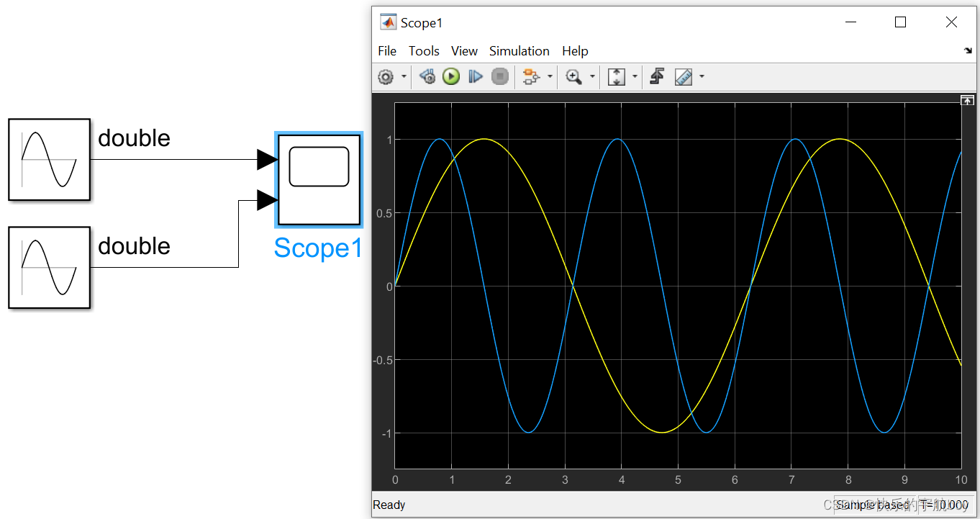This screenshot has height=519, width=980.
Task: Expand the measurements dropdown arrow
Action: [702, 76]
